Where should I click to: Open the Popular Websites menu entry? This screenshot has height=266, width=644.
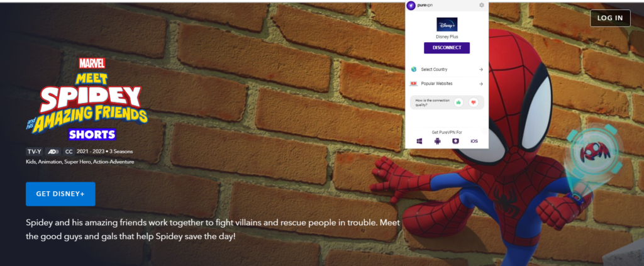click(x=447, y=84)
